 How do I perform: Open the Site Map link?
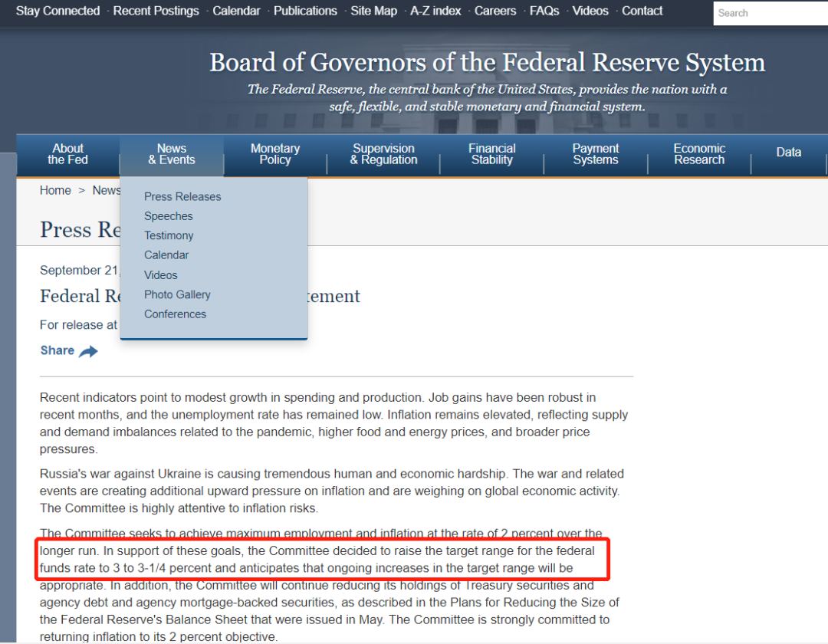tap(374, 11)
